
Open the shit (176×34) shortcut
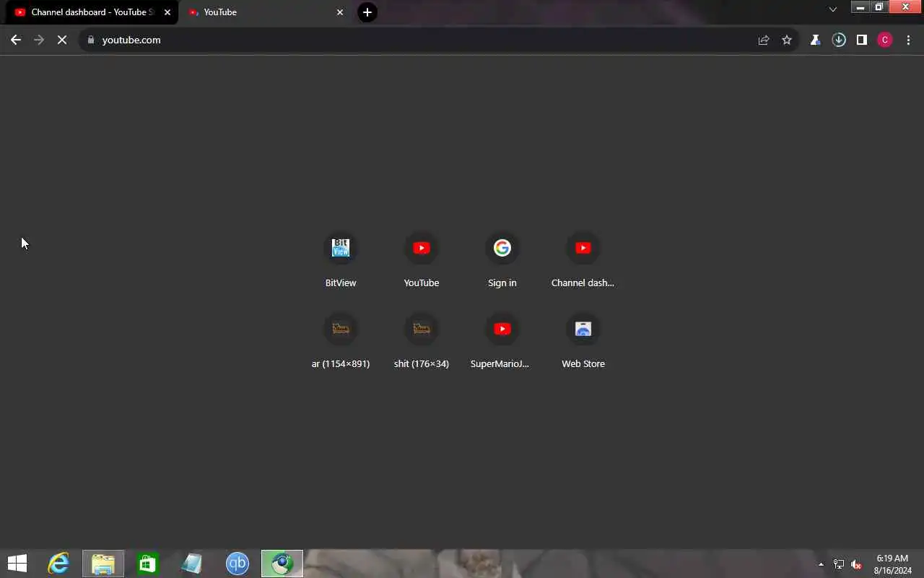422,341
